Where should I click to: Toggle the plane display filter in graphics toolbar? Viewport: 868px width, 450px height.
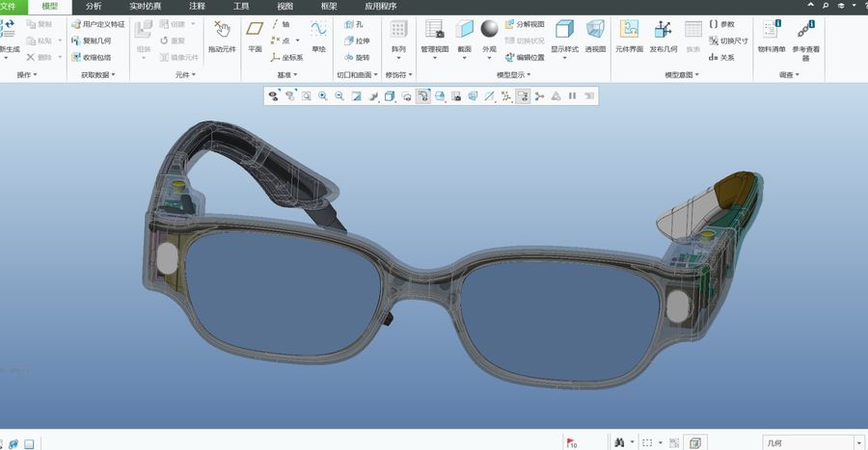click(489, 96)
